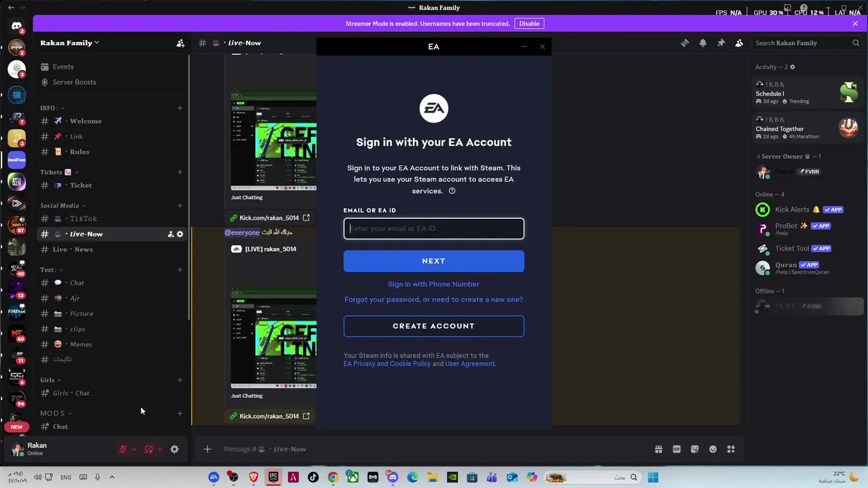Viewport: 868px width, 488px height.
Task: Open Server Boosts in sidebar
Action: click(x=113, y=82)
